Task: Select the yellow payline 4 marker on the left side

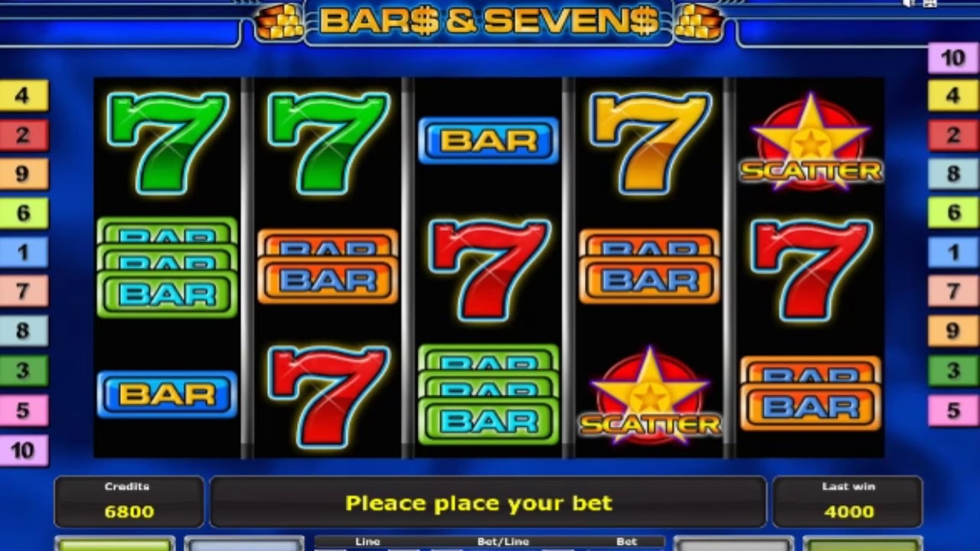Action: 24,96
